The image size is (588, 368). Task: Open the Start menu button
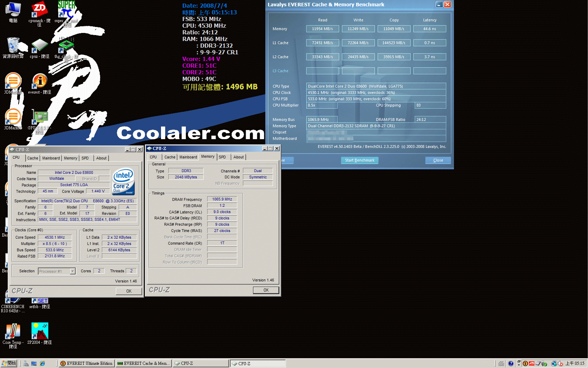[x=9, y=363]
